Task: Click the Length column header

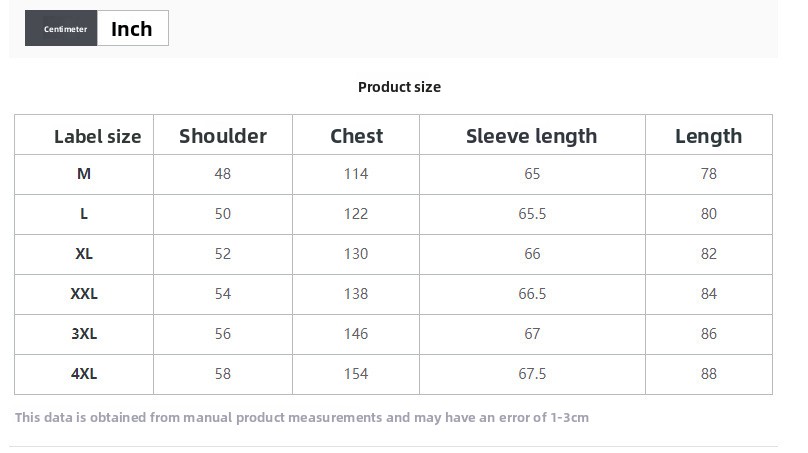Action: [709, 137]
